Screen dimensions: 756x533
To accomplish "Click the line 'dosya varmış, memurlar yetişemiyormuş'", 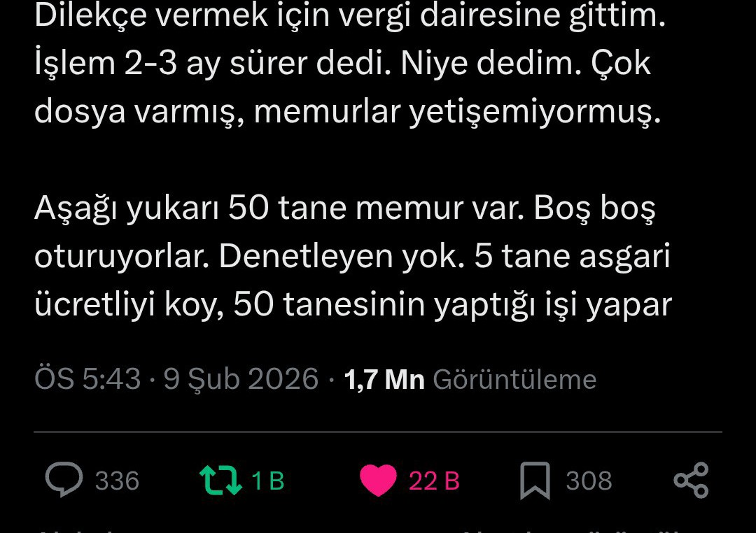I will (x=347, y=112).
